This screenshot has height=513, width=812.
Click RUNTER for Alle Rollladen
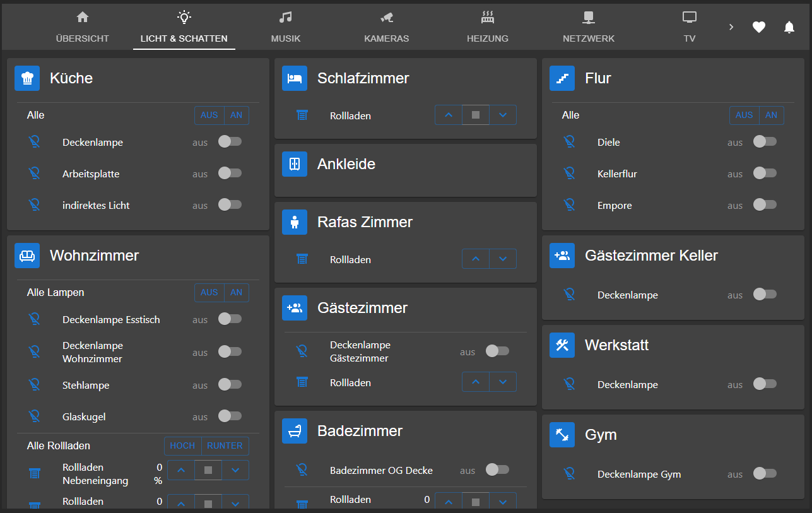(225, 445)
